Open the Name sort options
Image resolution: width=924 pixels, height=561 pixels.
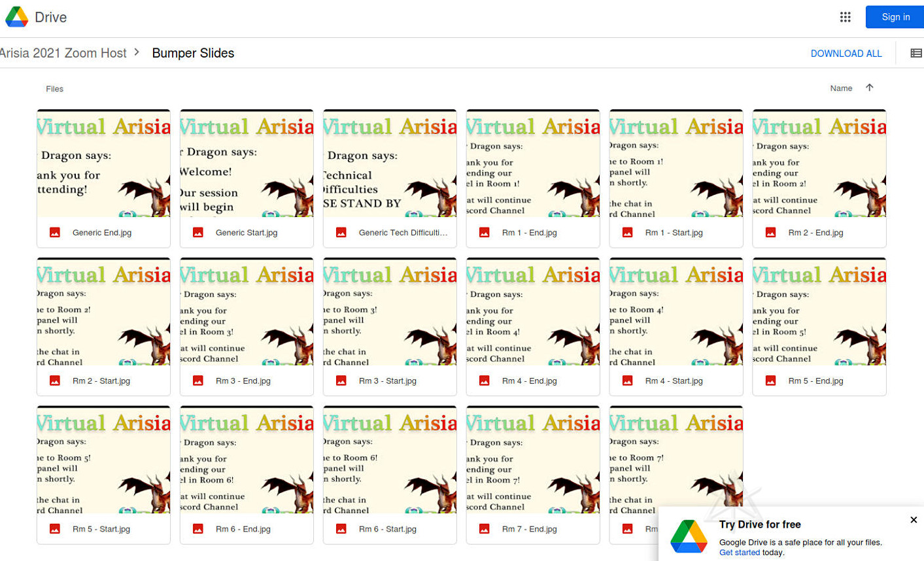[841, 88]
